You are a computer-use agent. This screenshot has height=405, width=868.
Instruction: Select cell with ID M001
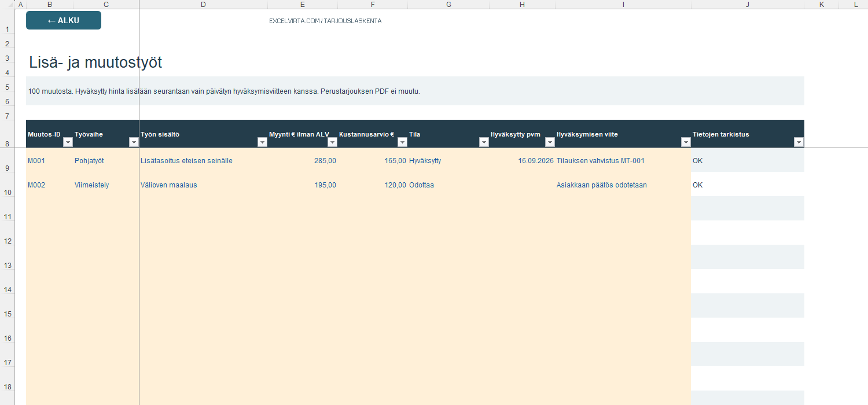pos(50,160)
